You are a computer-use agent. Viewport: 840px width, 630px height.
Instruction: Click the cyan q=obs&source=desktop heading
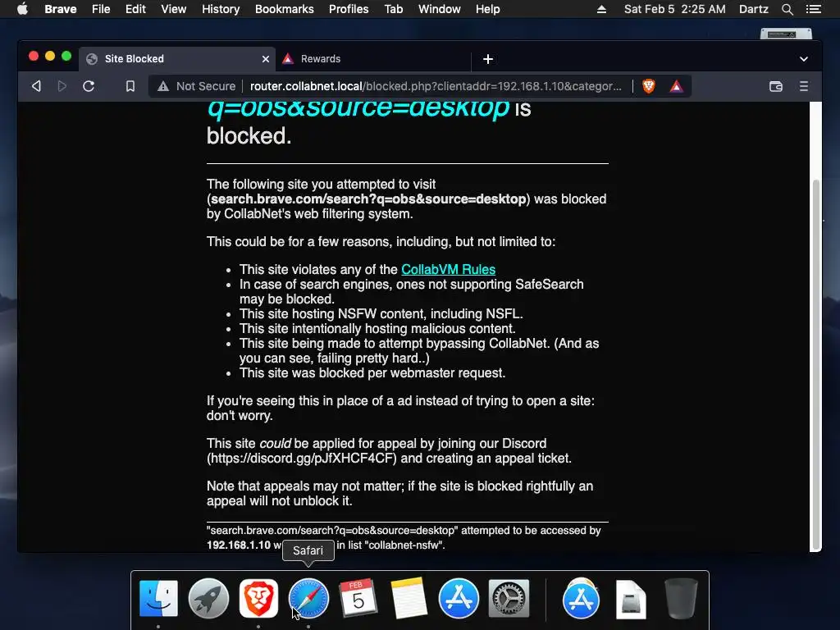tap(358, 109)
